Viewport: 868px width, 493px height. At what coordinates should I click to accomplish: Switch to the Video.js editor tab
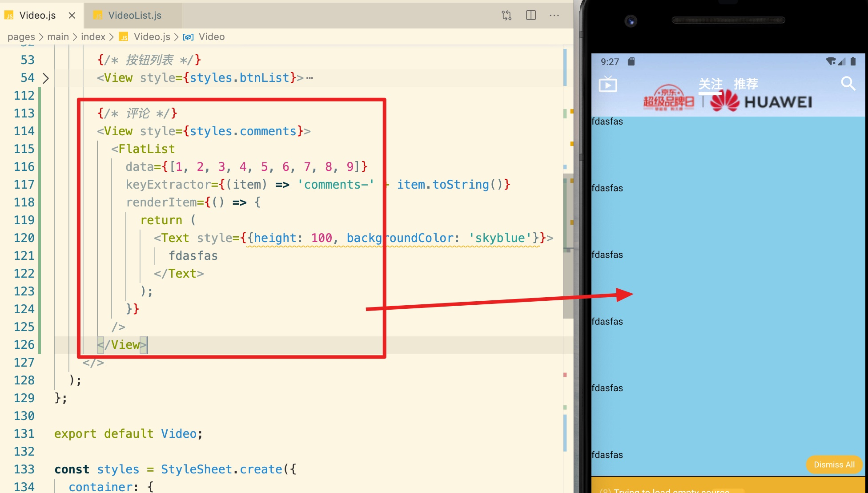37,15
